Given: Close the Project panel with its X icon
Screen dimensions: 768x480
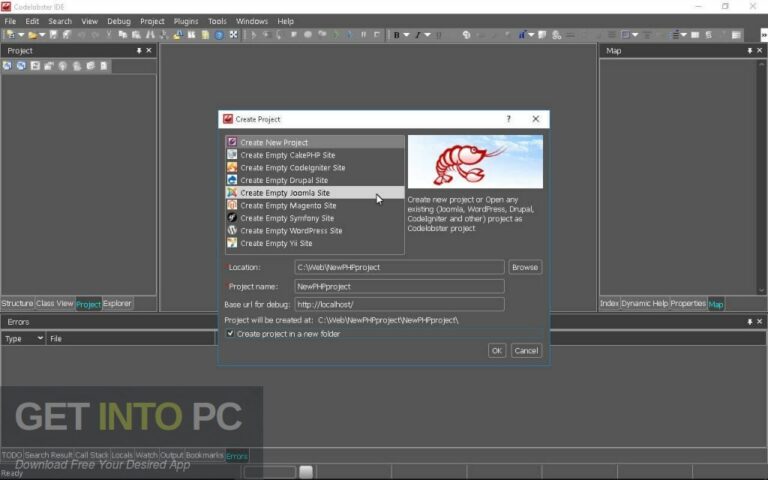Looking at the screenshot, I should coord(149,50).
